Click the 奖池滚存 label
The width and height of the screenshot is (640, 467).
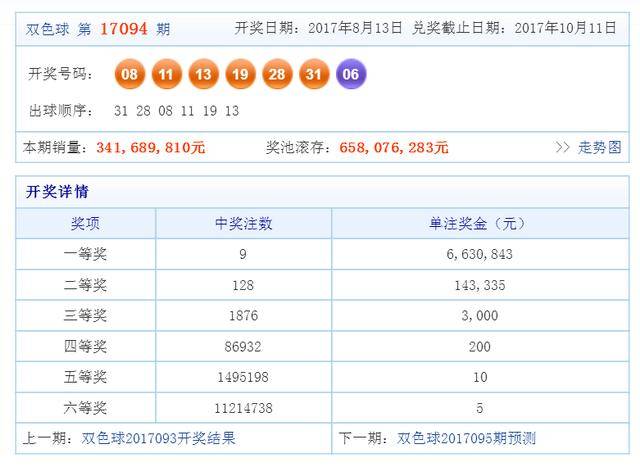click(x=299, y=147)
